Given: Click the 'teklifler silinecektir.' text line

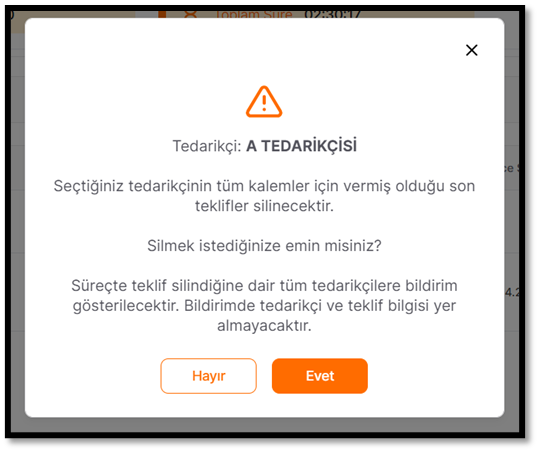Looking at the screenshot, I should 264,206.
